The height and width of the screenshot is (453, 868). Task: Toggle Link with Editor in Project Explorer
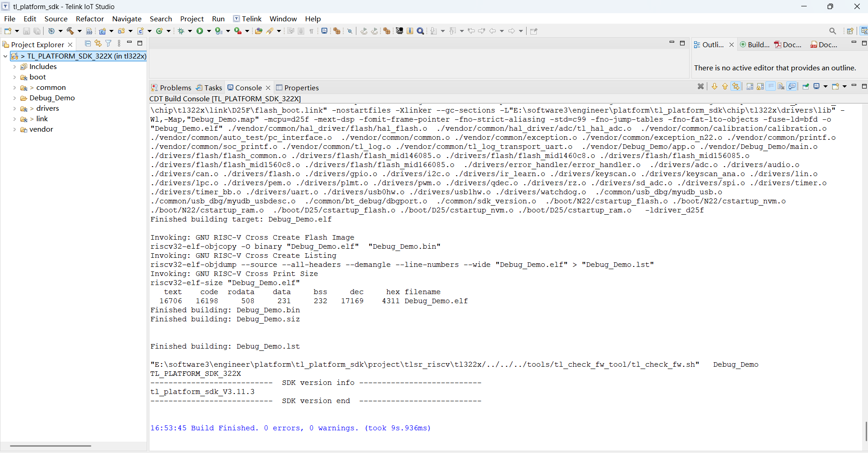[x=98, y=44]
